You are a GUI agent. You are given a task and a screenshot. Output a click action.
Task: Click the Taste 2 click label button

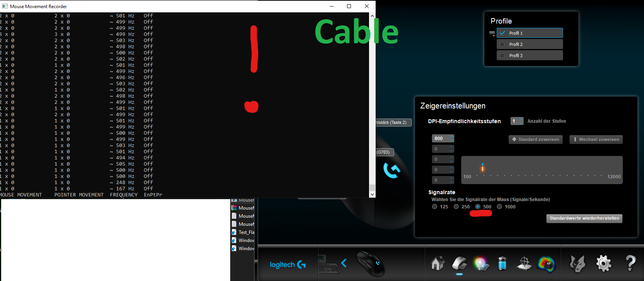coord(393,122)
